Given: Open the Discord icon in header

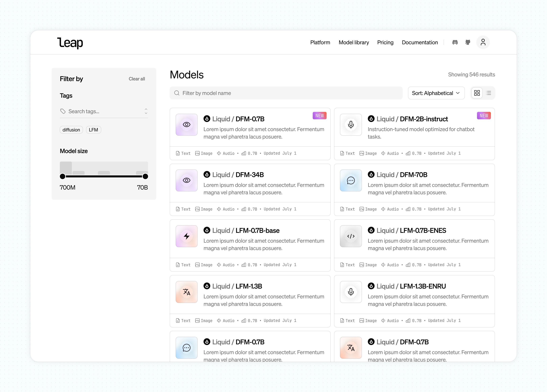Looking at the screenshot, I should click(455, 42).
